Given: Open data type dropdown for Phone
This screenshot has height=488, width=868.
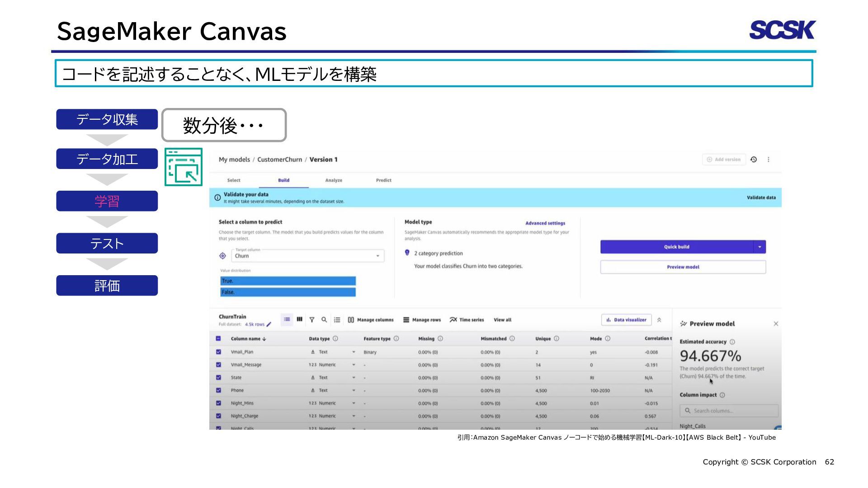Looking at the screenshot, I should [x=354, y=390].
